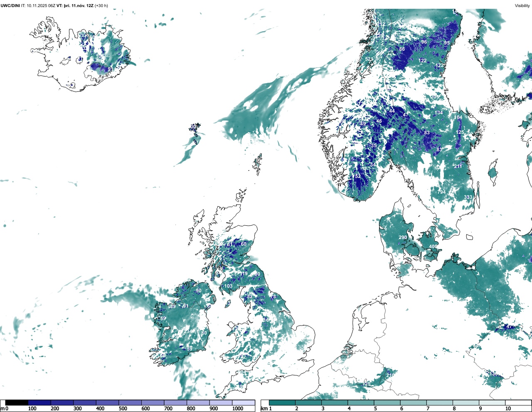Click the value 91 over Iceland

110,69
